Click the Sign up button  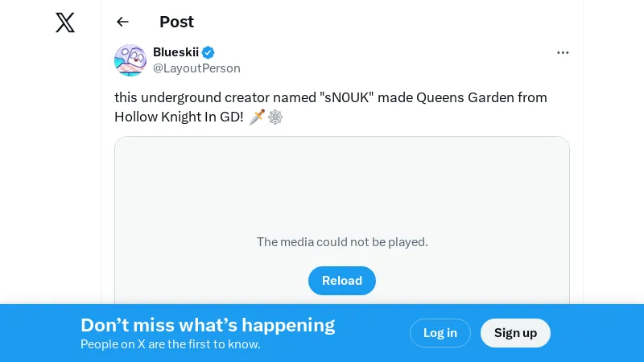(x=515, y=333)
